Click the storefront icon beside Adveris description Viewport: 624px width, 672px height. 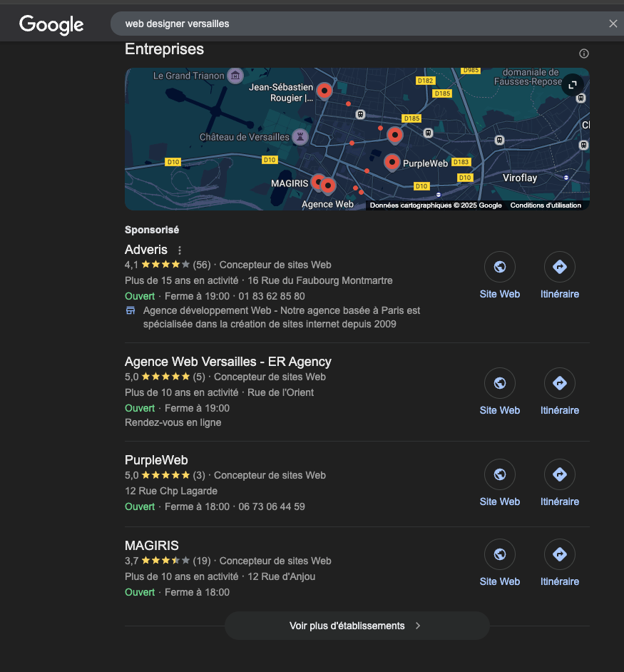(131, 310)
